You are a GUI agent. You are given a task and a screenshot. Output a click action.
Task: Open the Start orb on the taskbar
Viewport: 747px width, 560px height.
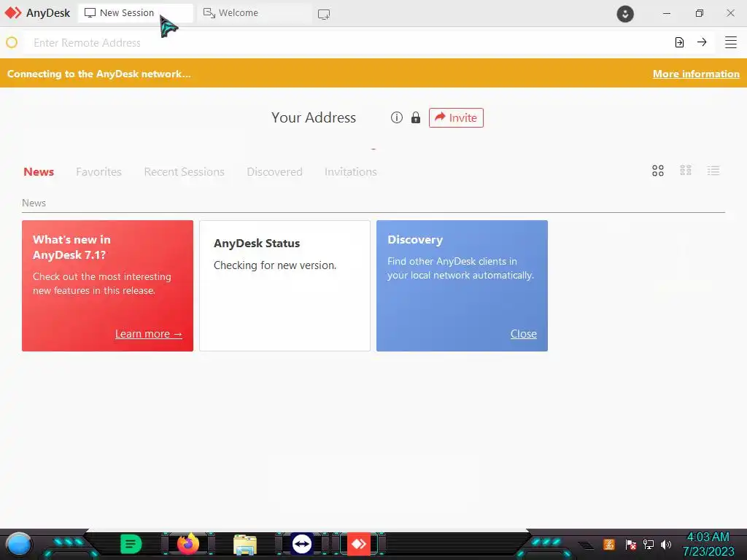pos(19,544)
